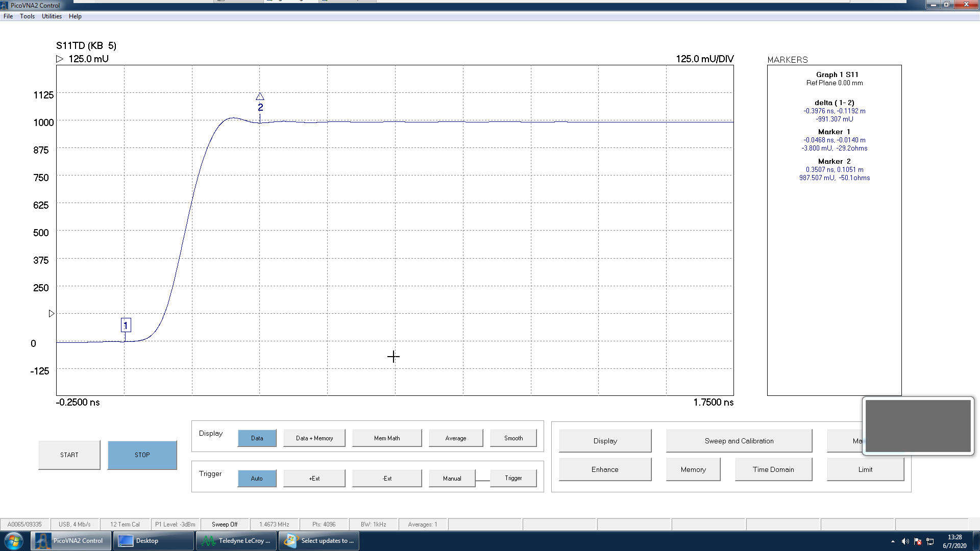Viewport: 980px width, 551px height.
Task: Click the STOP sweep button
Action: point(142,455)
